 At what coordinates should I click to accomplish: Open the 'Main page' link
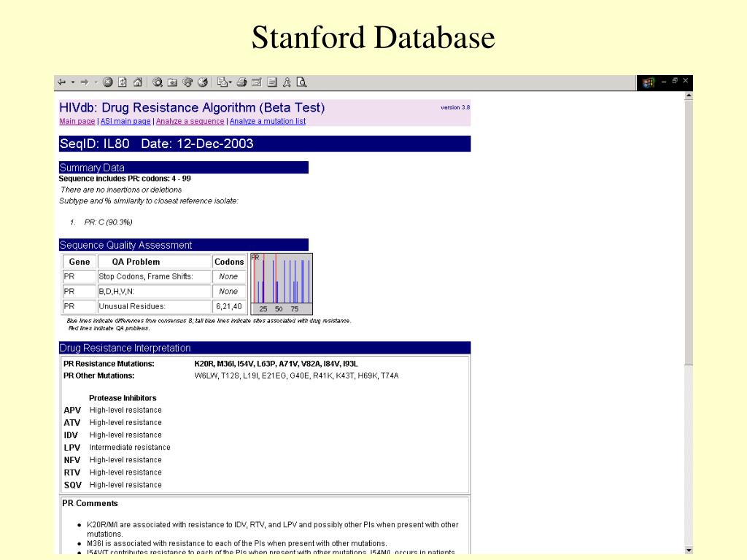[77, 121]
